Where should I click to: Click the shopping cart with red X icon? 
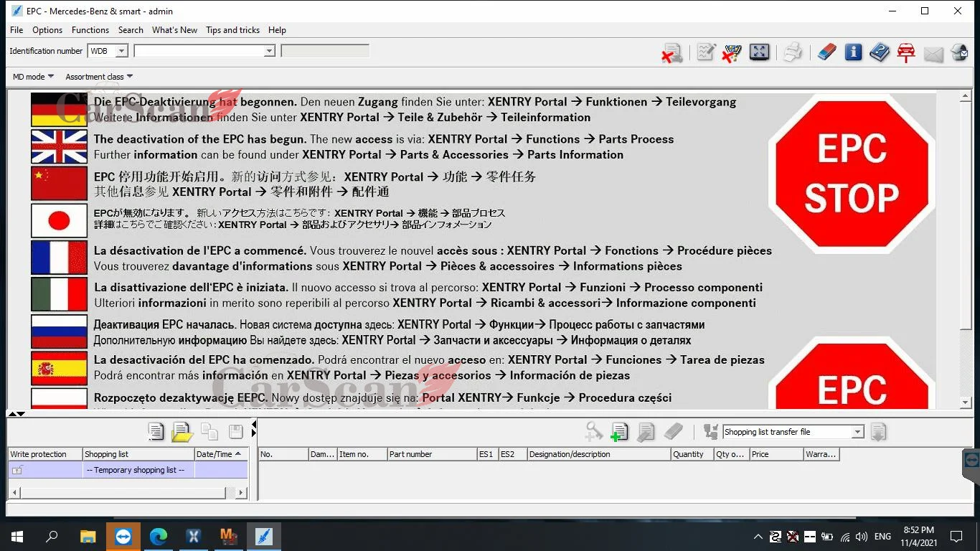(732, 52)
